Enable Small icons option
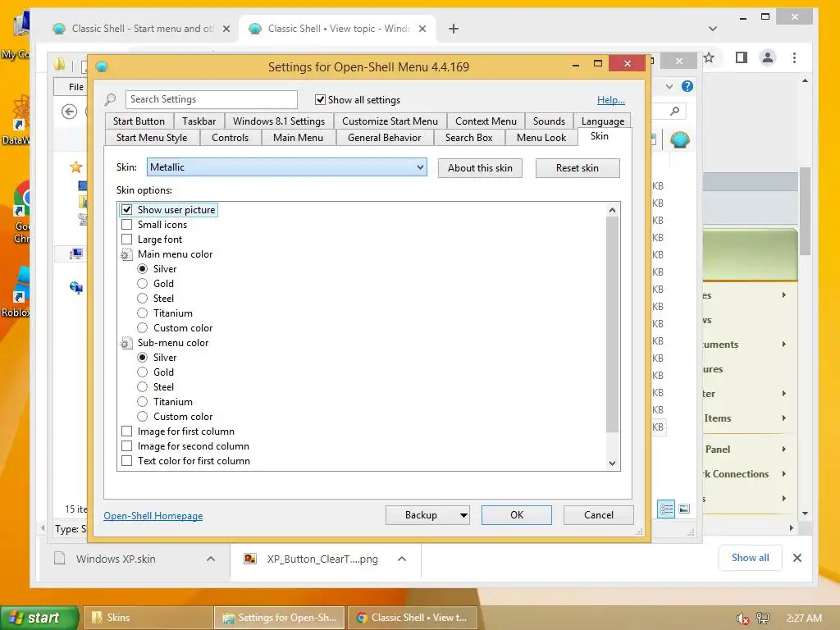Image resolution: width=840 pixels, height=630 pixels. 127,225
